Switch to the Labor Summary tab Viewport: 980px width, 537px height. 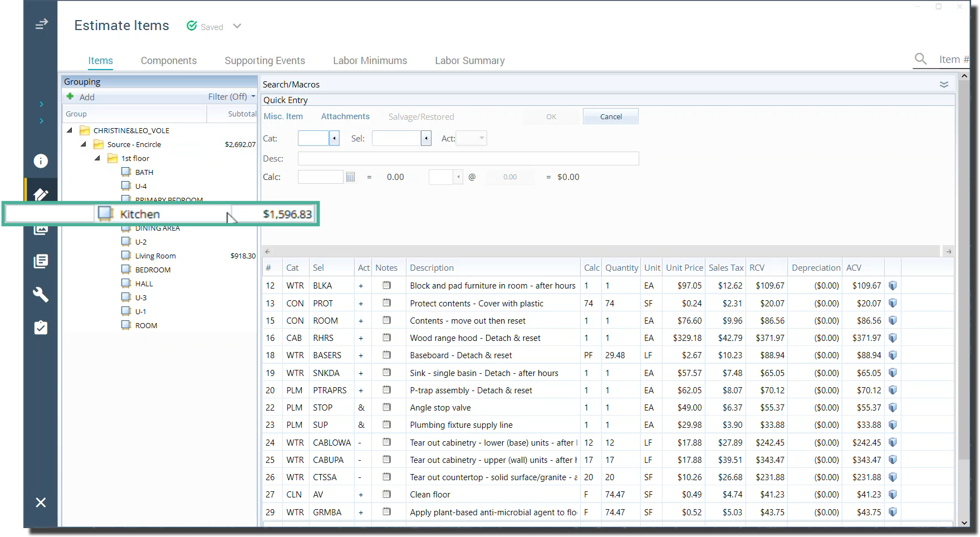(x=470, y=61)
